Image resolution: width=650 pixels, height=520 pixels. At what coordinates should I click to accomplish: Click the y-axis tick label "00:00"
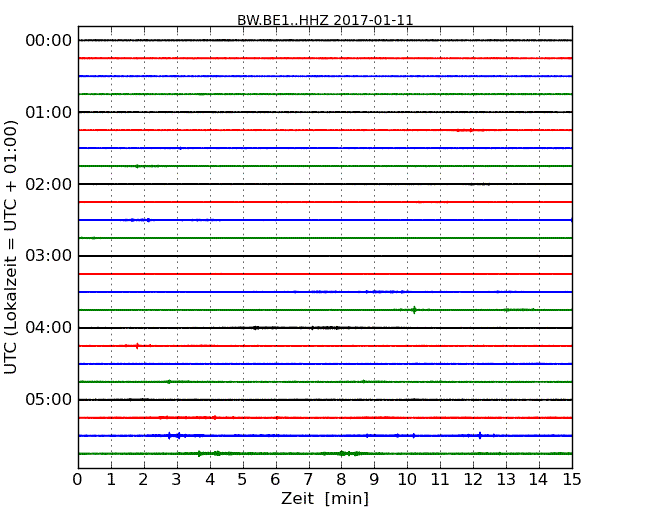(49, 41)
